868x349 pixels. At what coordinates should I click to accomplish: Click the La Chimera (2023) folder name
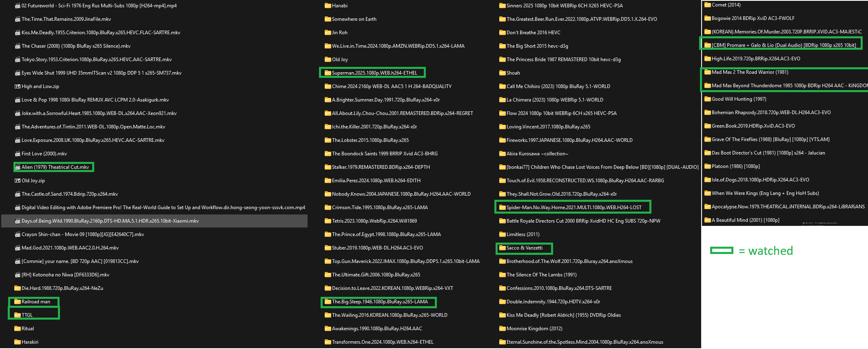point(555,100)
